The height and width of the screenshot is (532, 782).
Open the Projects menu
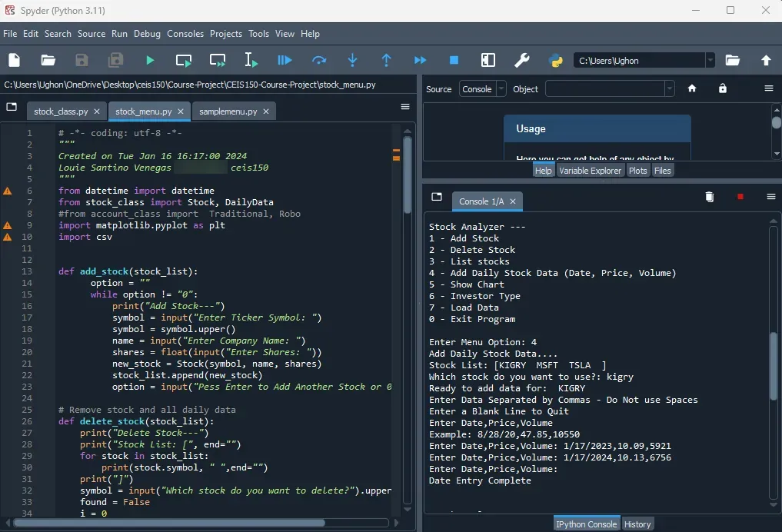[226, 33]
